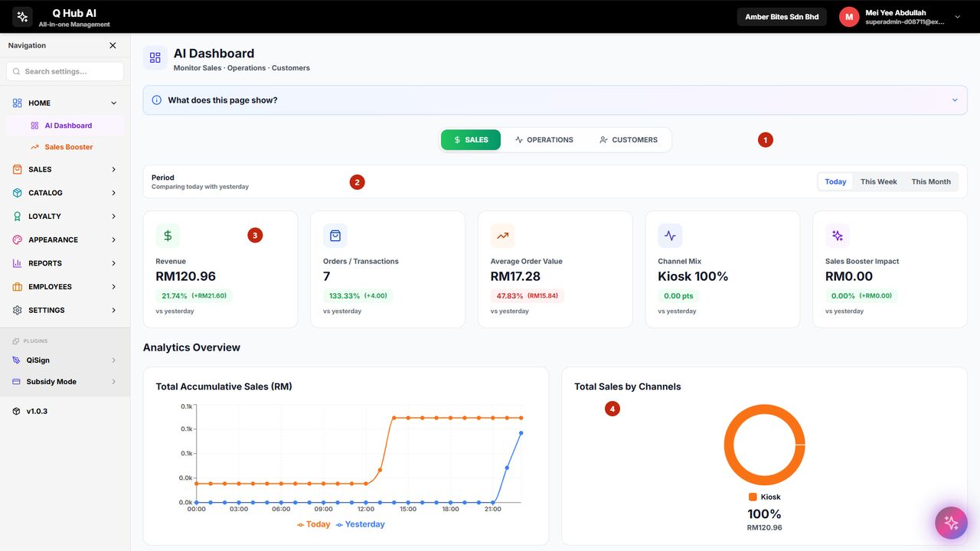Close the Navigation panel with X
Viewport: 980px width, 551px height.
(x=113, y=45)
